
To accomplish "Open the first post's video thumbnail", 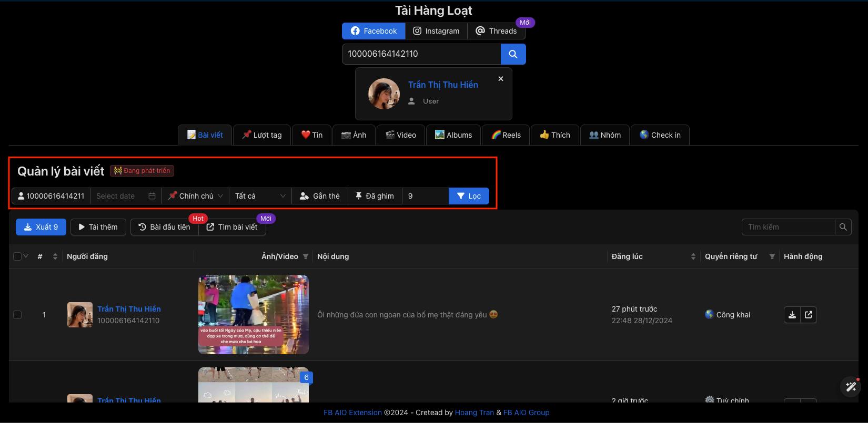I will pyautogui.click(x=254, y=315).
